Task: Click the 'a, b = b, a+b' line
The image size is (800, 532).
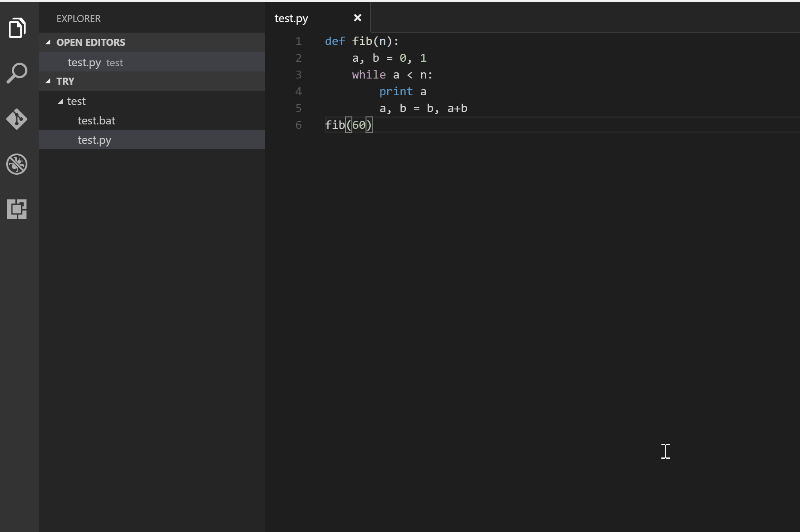Action: click(423, 108)
